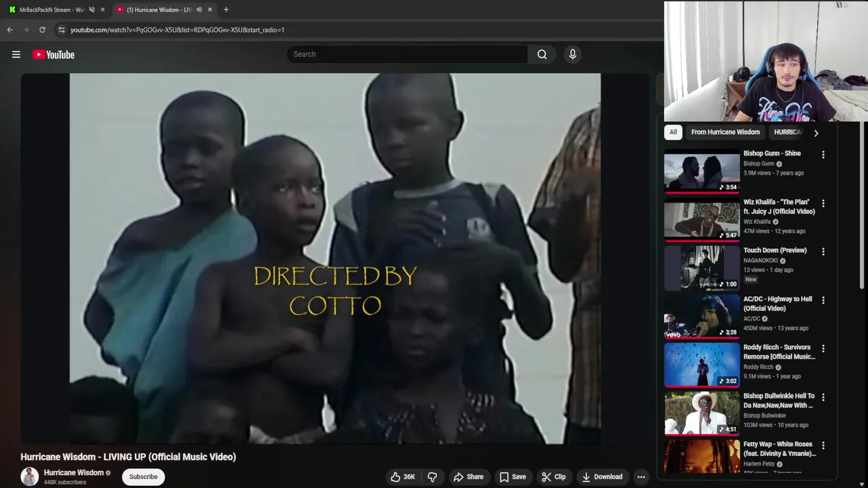868x488 pixels.
Task: Open options menu for AC/DC Highway to Hell
Action: coord(823,300)
